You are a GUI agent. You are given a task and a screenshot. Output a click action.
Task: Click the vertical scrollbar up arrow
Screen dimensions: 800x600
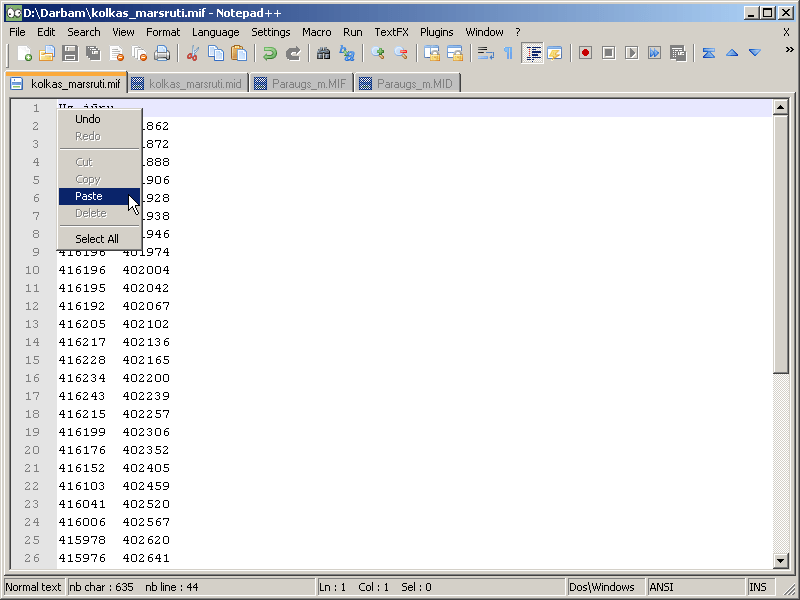pyautogui.click(x=781, y=107)
